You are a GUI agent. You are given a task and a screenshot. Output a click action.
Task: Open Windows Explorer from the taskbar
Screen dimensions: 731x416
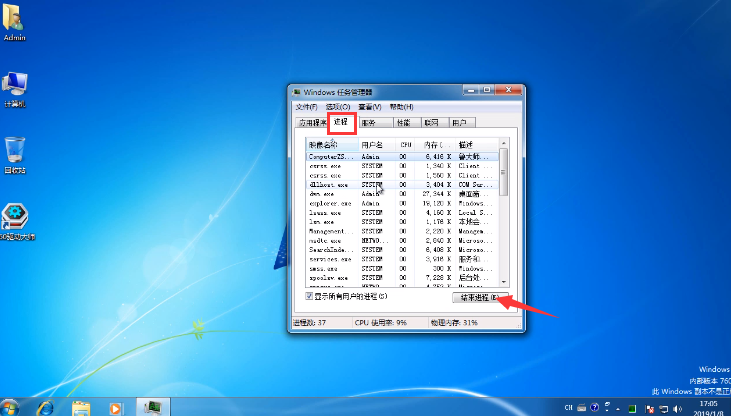point(82,407)
